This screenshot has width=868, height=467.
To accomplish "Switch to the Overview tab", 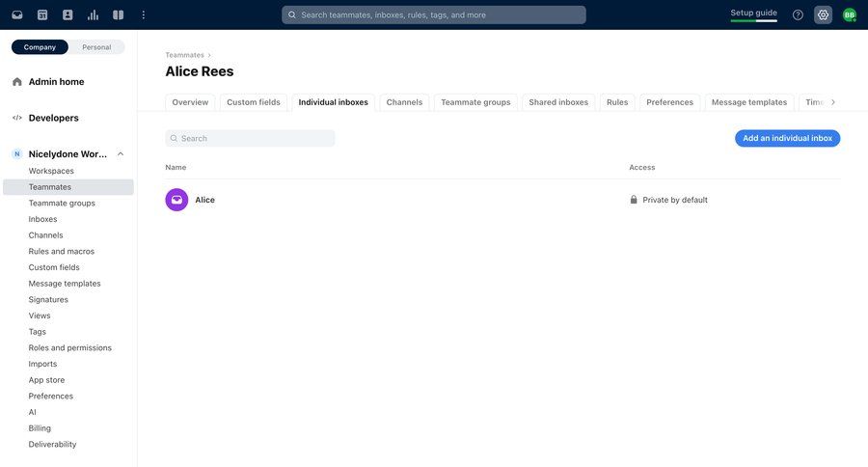I will coord(190,102).
